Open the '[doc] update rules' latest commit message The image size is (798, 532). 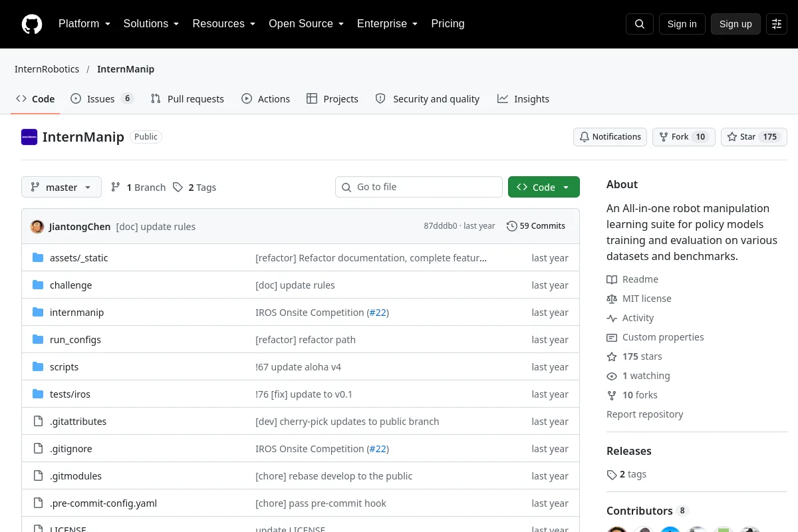156,227
